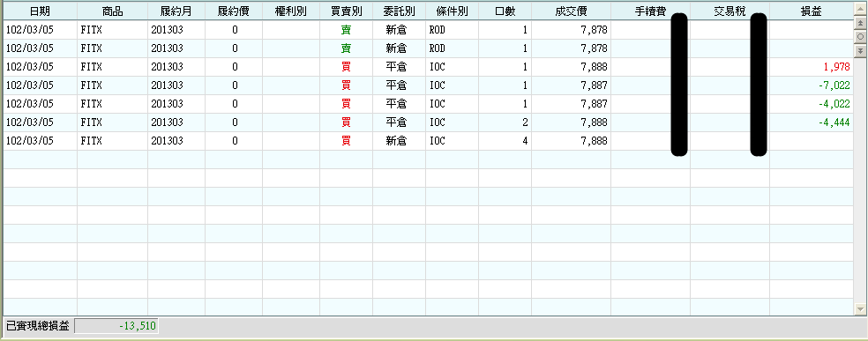Select the 權利別 column header
Image resolution: width=868 pixels, height=341 pixels.
[290, 11]
